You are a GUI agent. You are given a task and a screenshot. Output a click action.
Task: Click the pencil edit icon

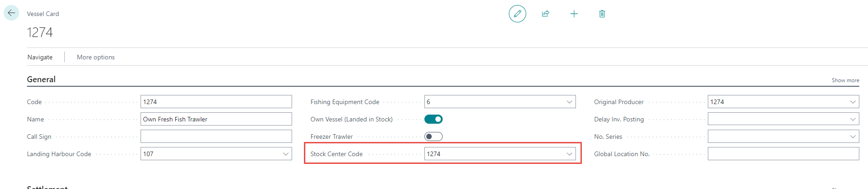[x=517, y=14]
